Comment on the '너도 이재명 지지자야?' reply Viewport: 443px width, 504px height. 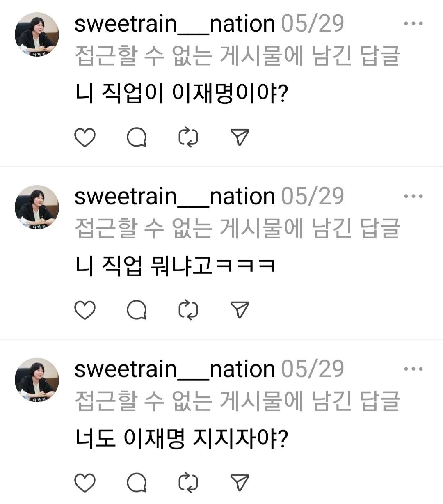point(137,483)
